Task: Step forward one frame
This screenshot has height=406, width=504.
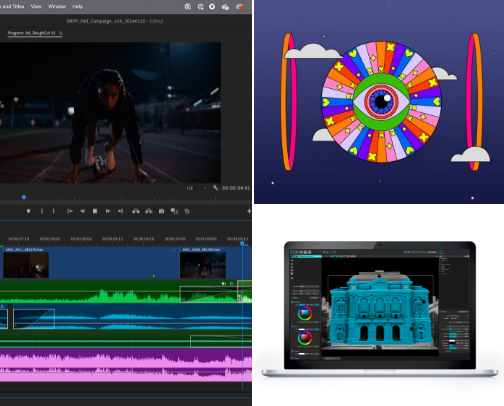Action: (108, 211)
